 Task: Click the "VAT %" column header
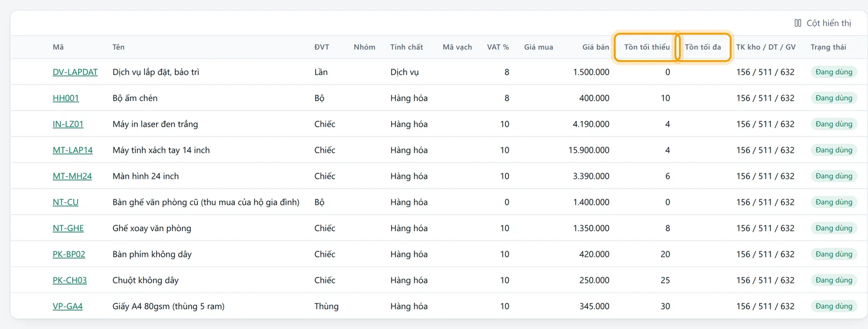498,47
